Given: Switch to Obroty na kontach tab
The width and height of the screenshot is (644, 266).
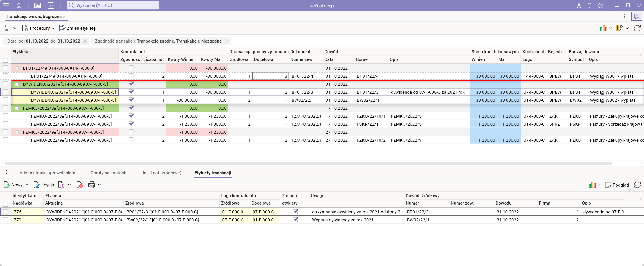Looking at the screenshot, I should (108, 173).
